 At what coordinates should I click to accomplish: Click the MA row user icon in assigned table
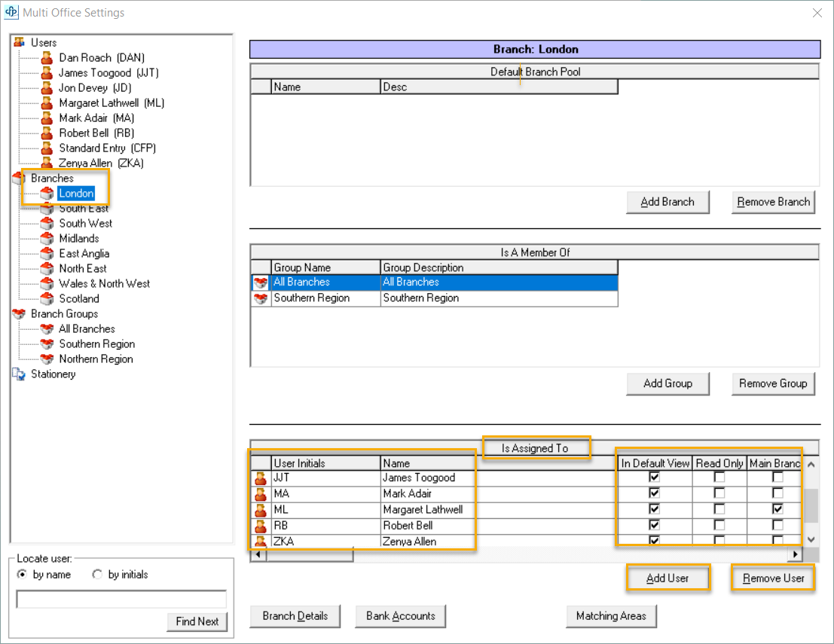point(261,494)
